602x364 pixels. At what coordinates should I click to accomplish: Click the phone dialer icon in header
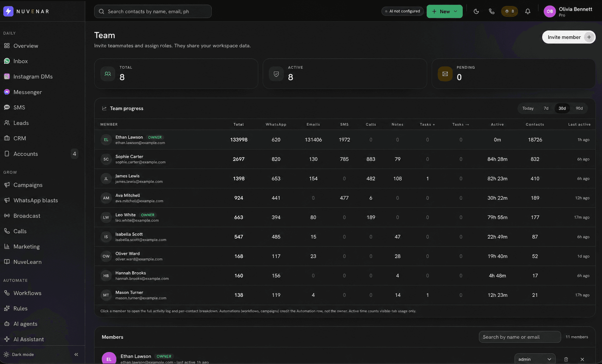[x=491, y=11]
